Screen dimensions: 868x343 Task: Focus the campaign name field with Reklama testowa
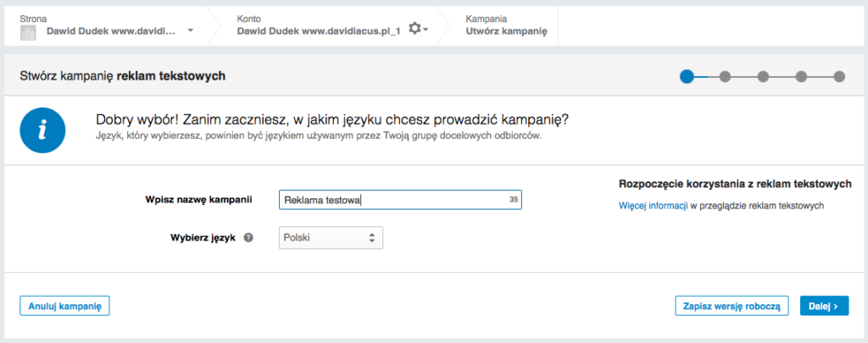(390, 200)
